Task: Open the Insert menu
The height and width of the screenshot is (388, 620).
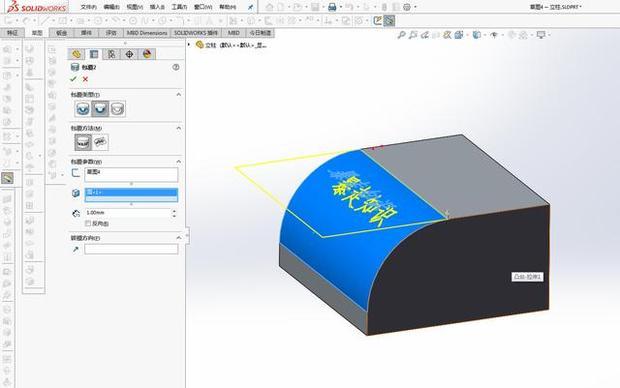Action: click(x=157, y=7)
